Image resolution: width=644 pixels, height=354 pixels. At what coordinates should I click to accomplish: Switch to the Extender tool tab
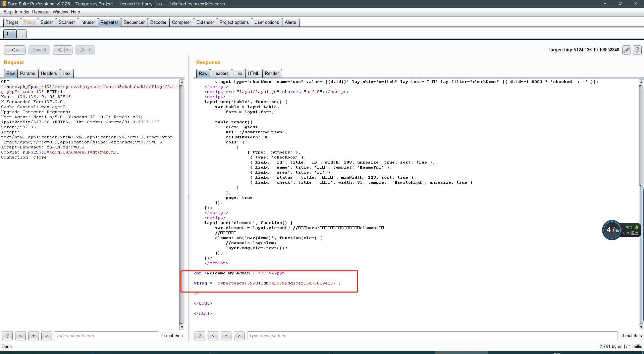pos(205,22)
